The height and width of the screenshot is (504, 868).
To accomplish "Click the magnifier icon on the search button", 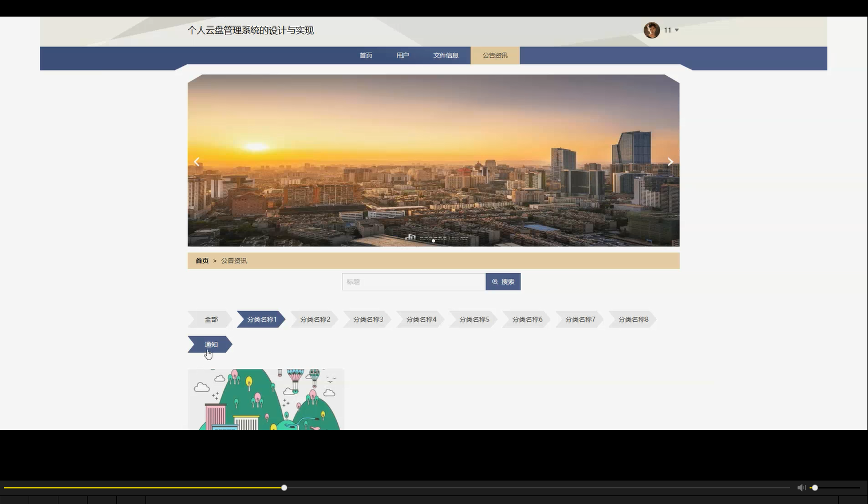I will click(x=495, y=281).
